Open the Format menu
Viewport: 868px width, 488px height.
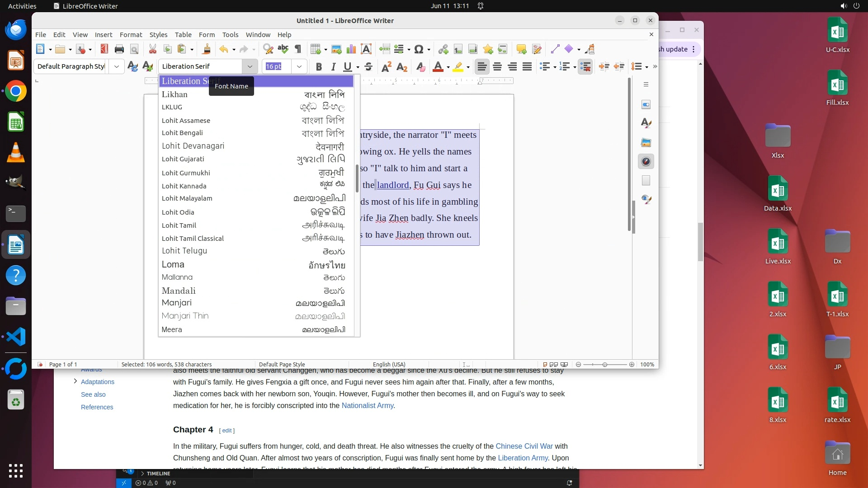coord(131,35)
